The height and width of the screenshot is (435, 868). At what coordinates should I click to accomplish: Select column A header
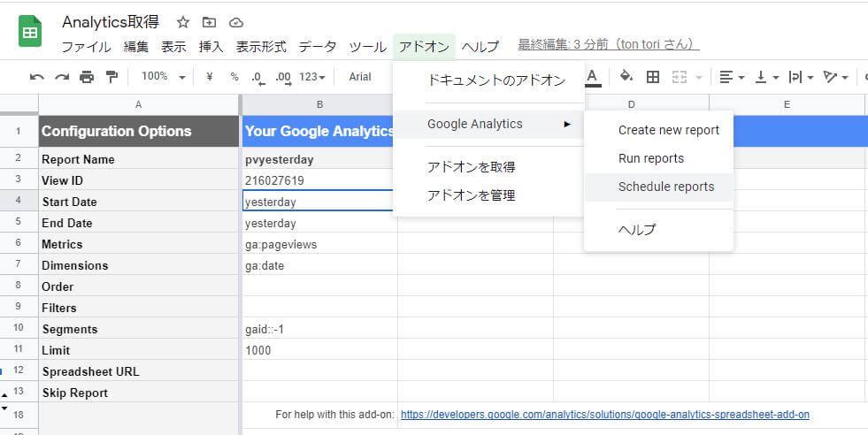(138, 104)
